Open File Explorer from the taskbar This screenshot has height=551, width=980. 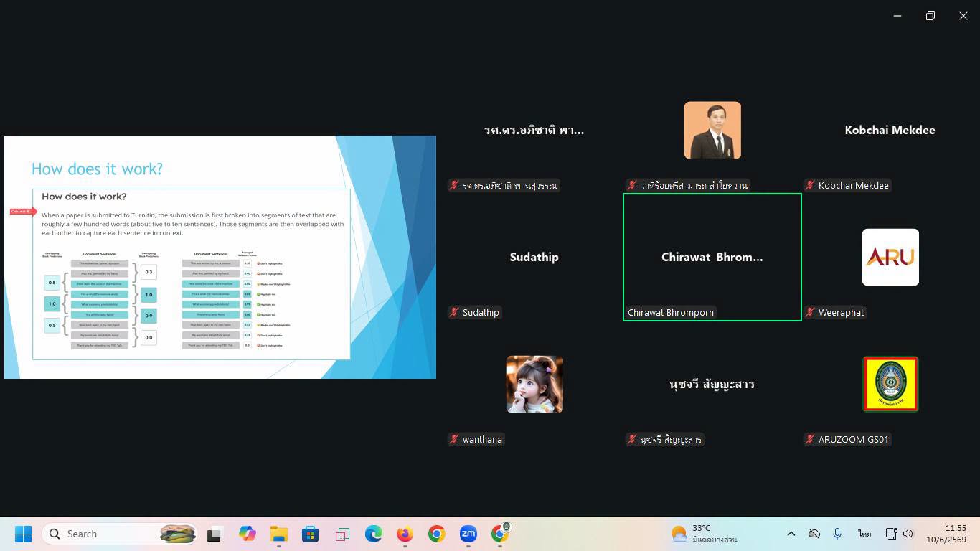279,534
